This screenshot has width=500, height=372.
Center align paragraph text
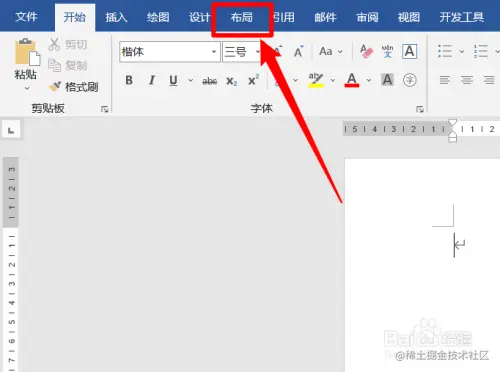tap(467, 80)
